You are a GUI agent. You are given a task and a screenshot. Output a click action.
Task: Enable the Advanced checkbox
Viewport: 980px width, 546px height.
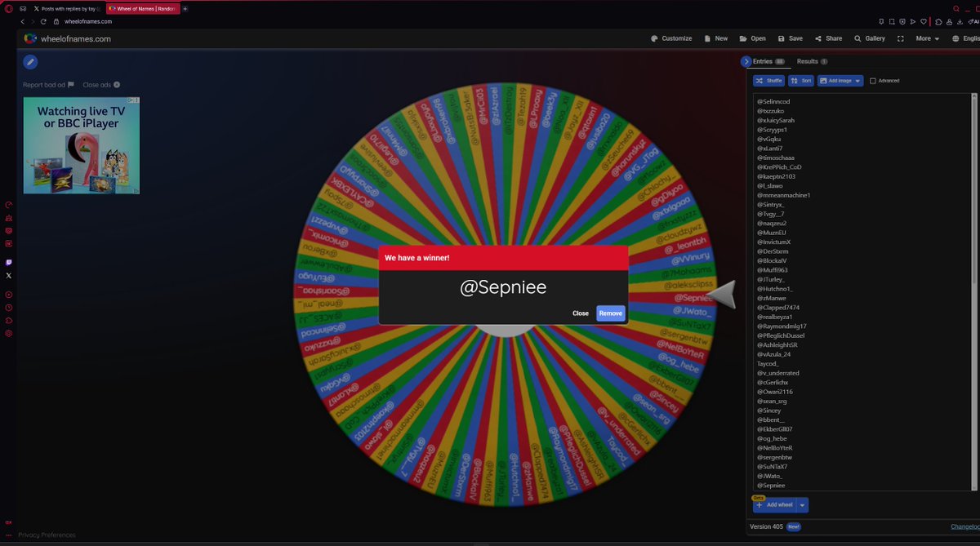coord(873,81)
